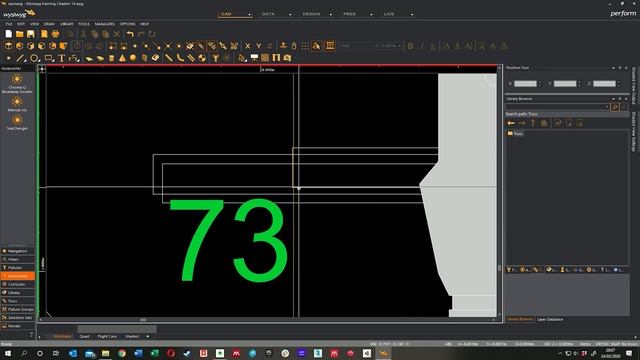Open the Library Browser search dropdown

point(607,107)
